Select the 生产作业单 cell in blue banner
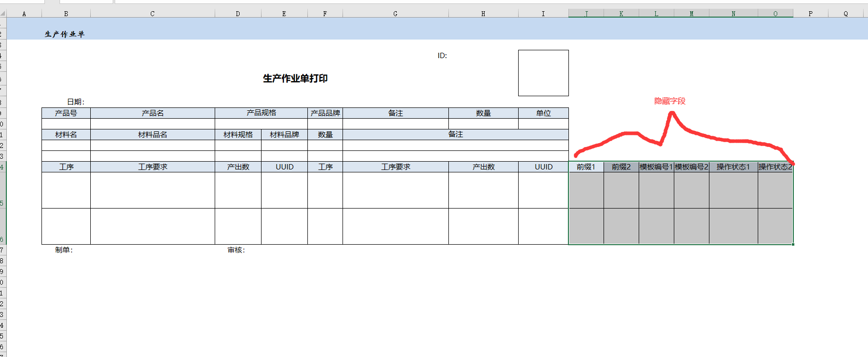Viewport: 868px width, 357px height. (64, 34)
